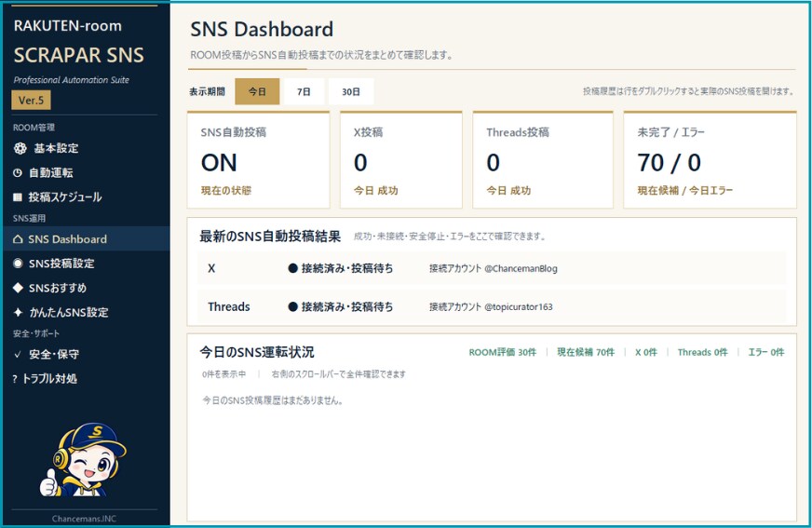Switch display period to 7日
Screen dimensions: 812x528
pos(304,91)
